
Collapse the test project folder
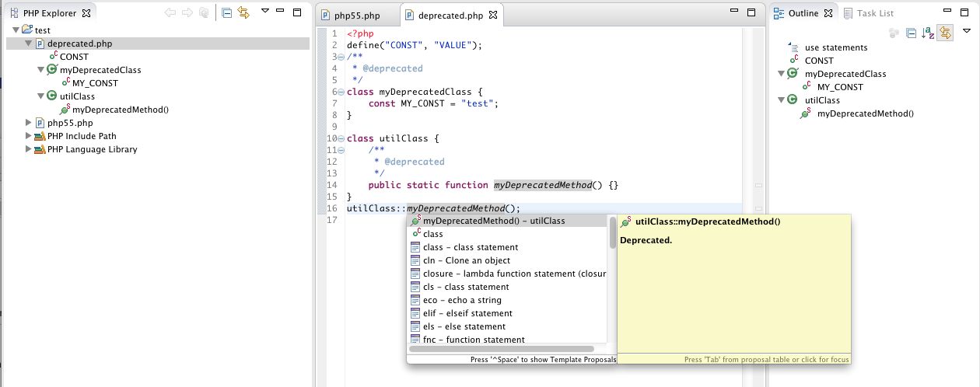(16, 30)
